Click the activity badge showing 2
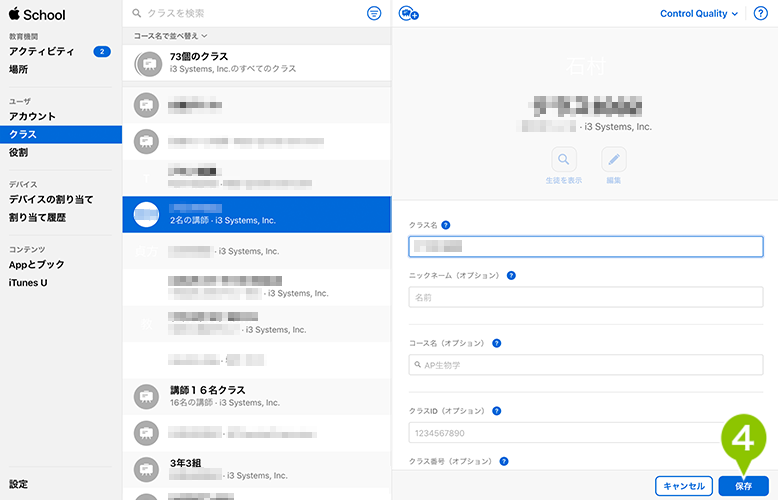 point(102,52)
